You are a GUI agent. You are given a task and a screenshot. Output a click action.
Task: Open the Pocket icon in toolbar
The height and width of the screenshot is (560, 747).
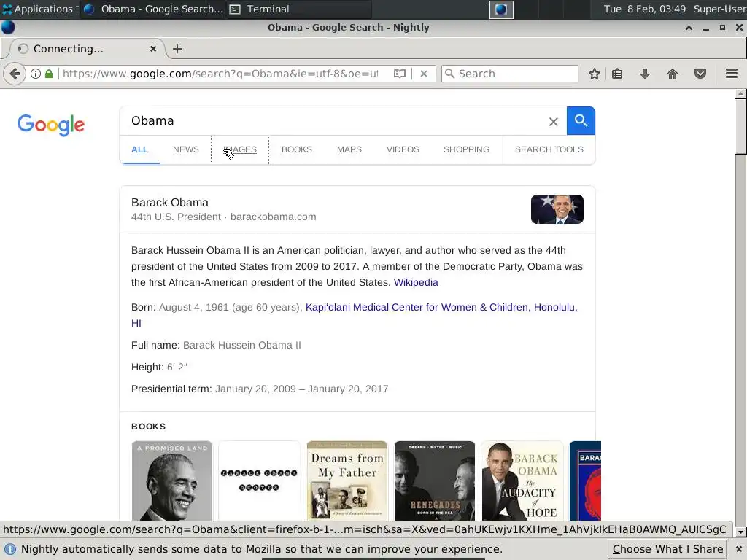pyautogui.click(x=700, y=74)
